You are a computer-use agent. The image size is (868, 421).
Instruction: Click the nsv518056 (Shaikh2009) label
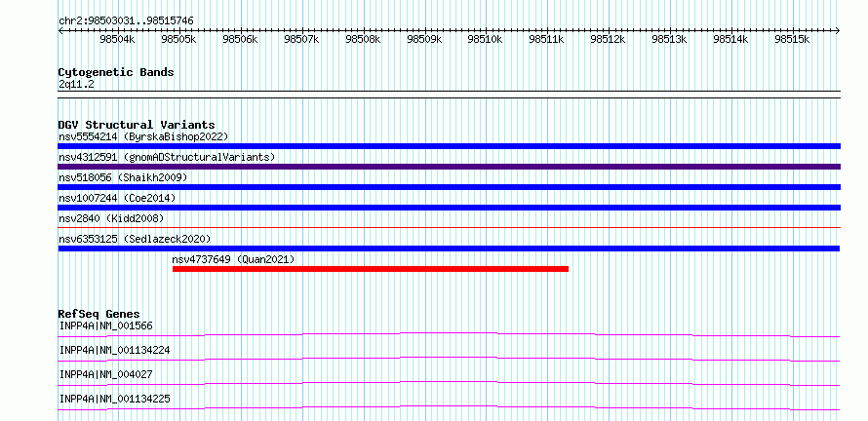123,177
